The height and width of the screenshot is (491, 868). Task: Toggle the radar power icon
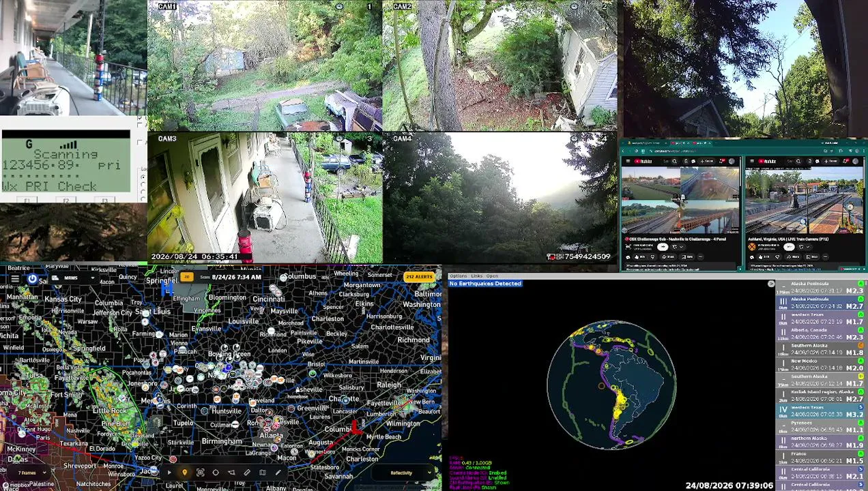32,278
